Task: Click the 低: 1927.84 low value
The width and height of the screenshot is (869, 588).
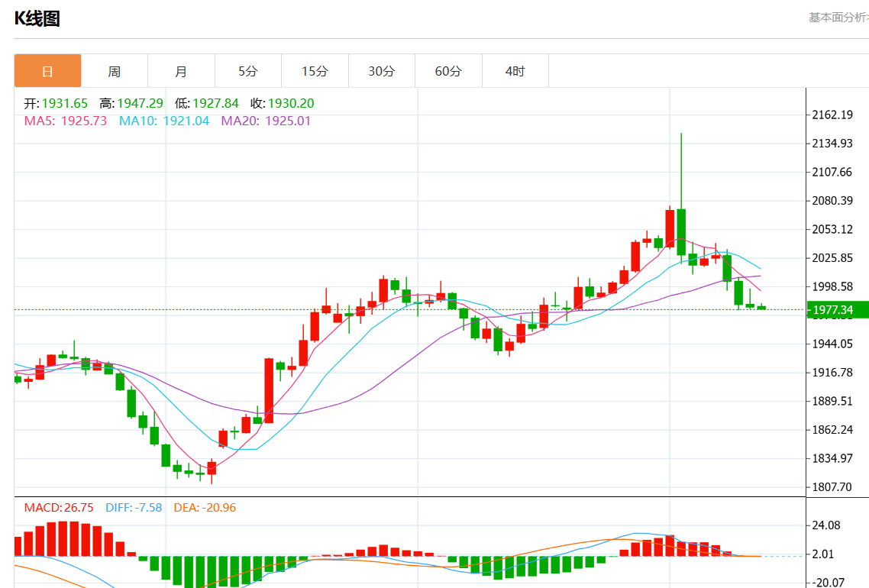Action: [207, 103]
